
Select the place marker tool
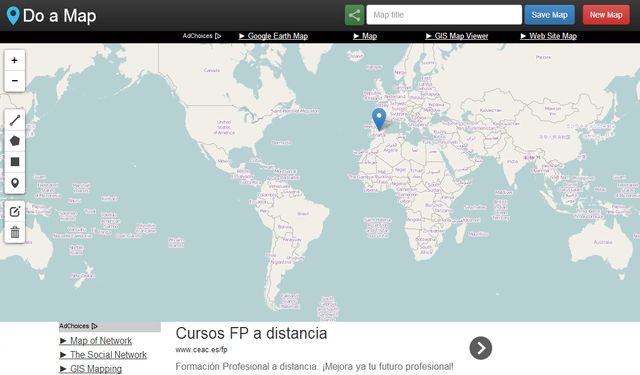pyautogui.click(x=15, y=183)
